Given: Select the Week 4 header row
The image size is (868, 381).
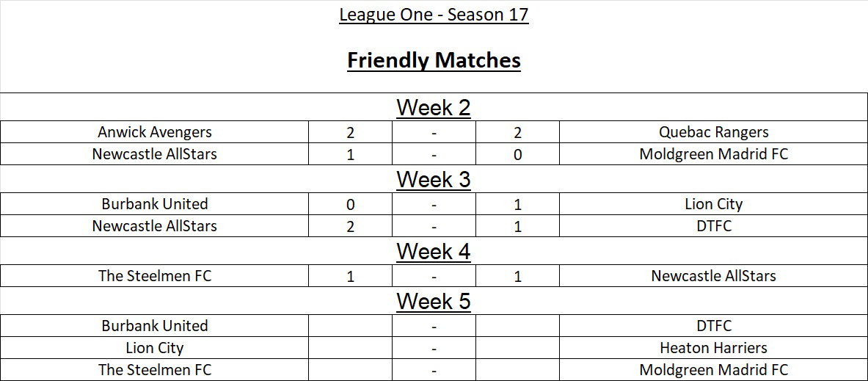Looking at the screenshot, I should 434,251.
